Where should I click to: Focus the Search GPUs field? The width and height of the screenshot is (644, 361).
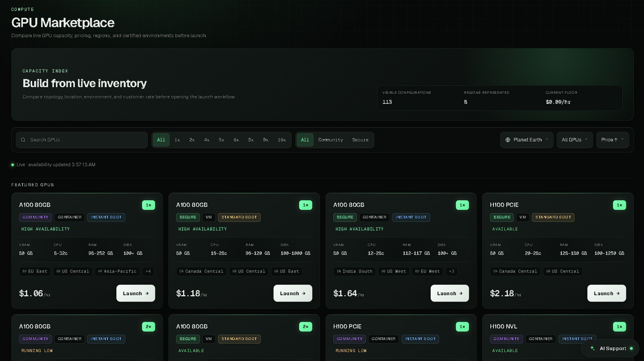coord(82,140)
